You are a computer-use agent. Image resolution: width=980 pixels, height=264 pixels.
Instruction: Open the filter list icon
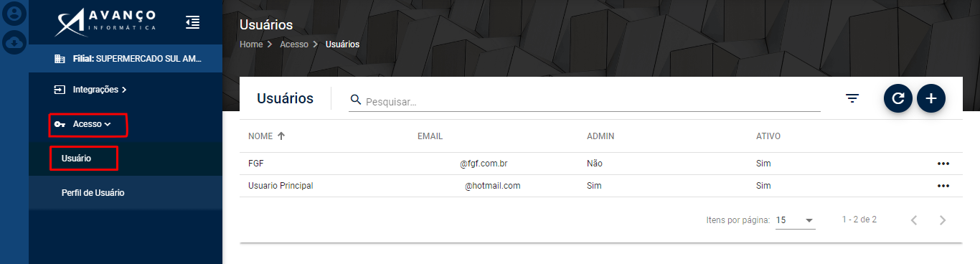pyautogui.click(x=852, y=98)
